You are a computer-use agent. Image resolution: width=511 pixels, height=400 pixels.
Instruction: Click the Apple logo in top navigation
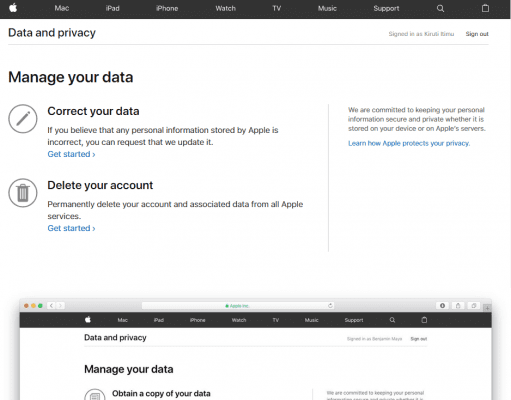(x=13, y=8)
